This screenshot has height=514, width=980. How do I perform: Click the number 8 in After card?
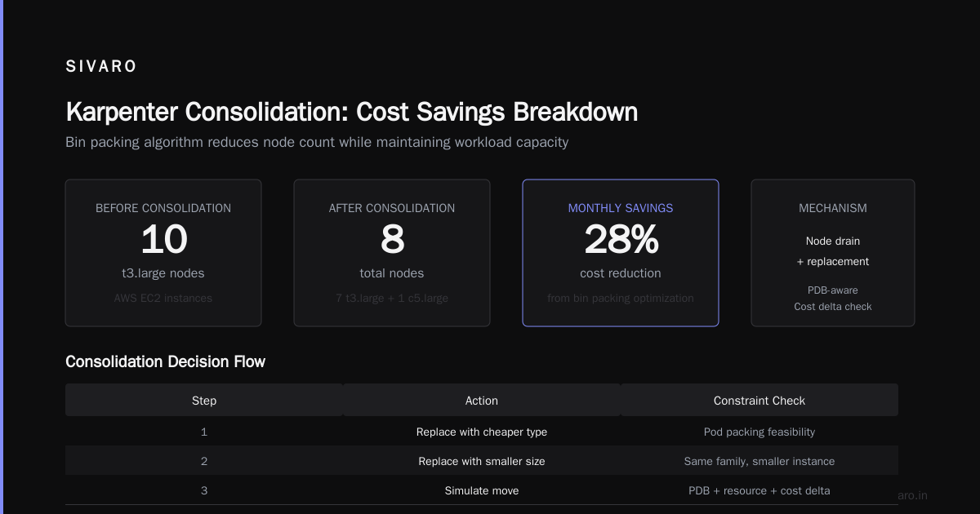[392, 239]
